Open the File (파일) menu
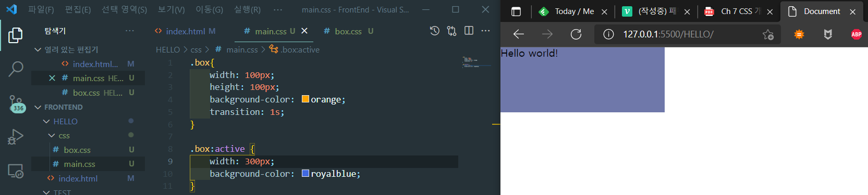The height and width of the screenshot is (195, 868). (41, 9)
